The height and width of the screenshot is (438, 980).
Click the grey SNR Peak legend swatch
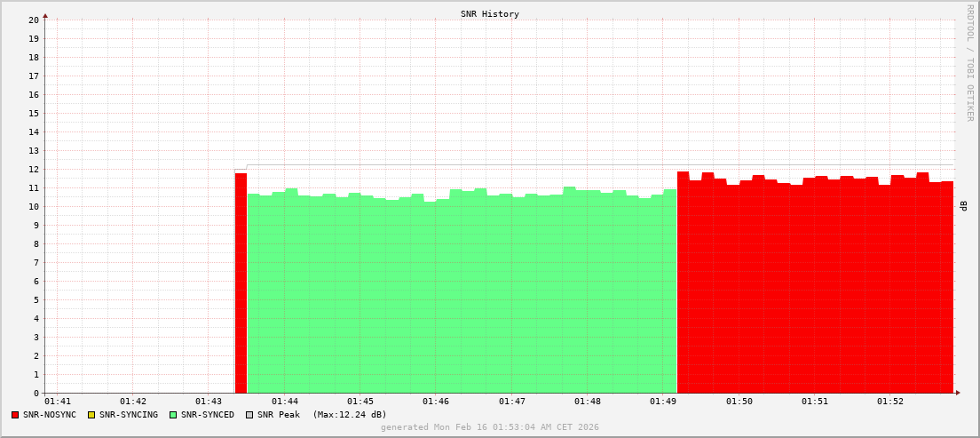[249, 415]
